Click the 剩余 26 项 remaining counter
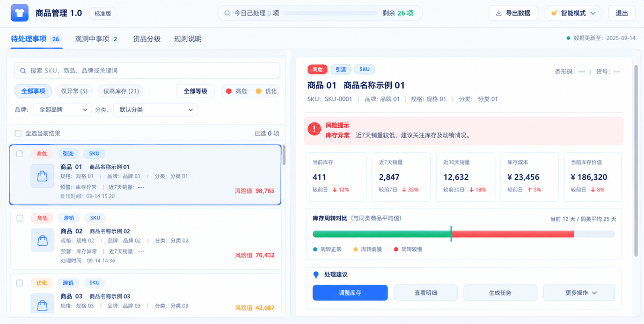This screenshot has height=324, width=644. click(398, 13)
